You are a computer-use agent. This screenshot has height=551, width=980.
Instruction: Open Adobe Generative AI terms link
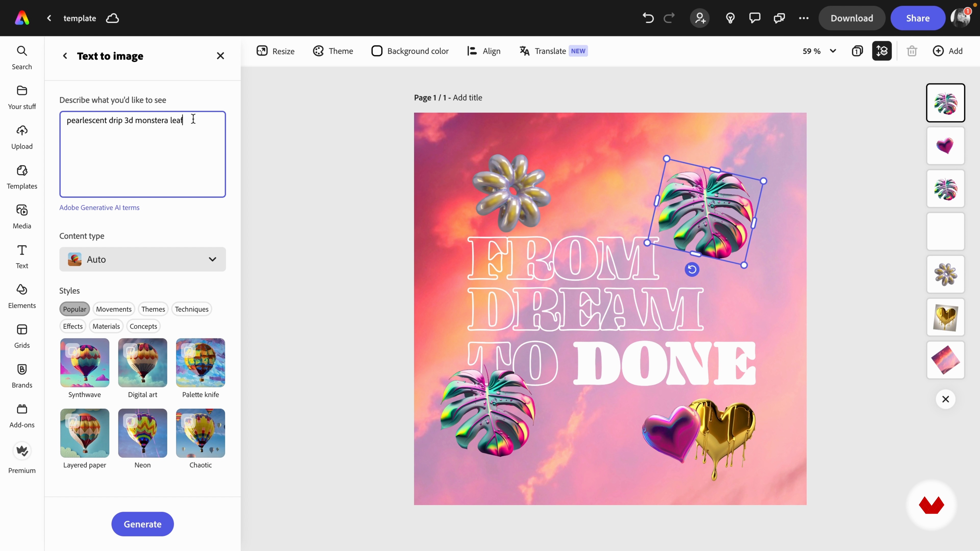click(99, 208)
